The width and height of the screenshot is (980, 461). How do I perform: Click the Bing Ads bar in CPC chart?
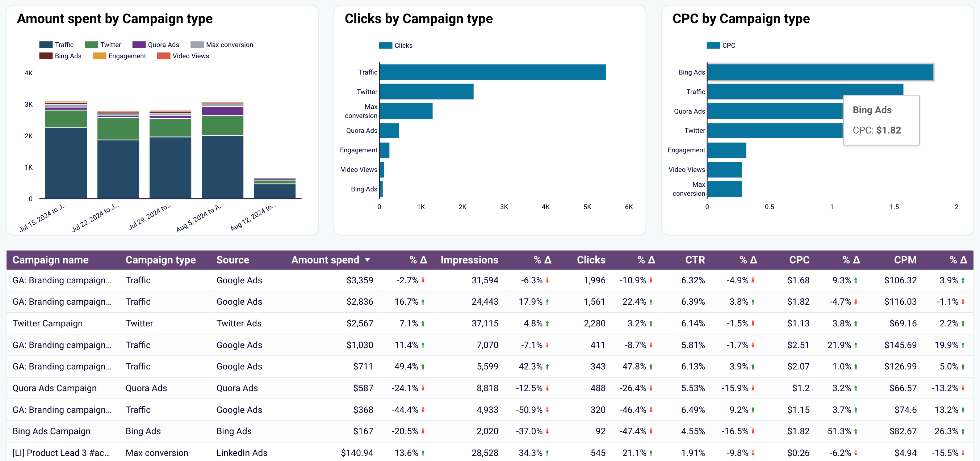tap(820, 72)
